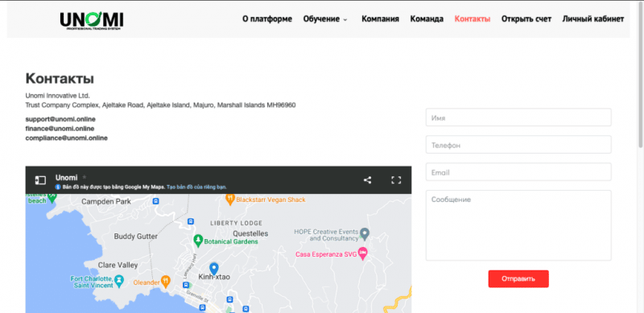Open the Открыть счет page
This screenshot has height=313, width=644.
tap(526, 19)
